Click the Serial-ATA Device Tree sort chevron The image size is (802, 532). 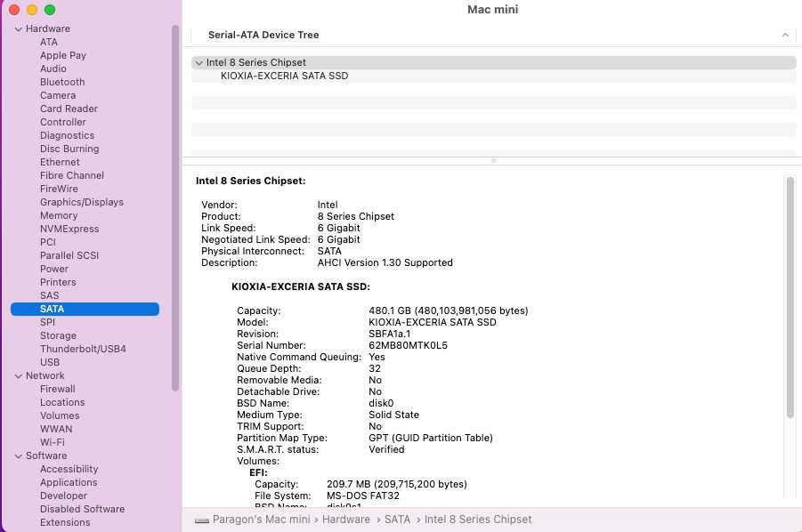click(x=785, y=36)
